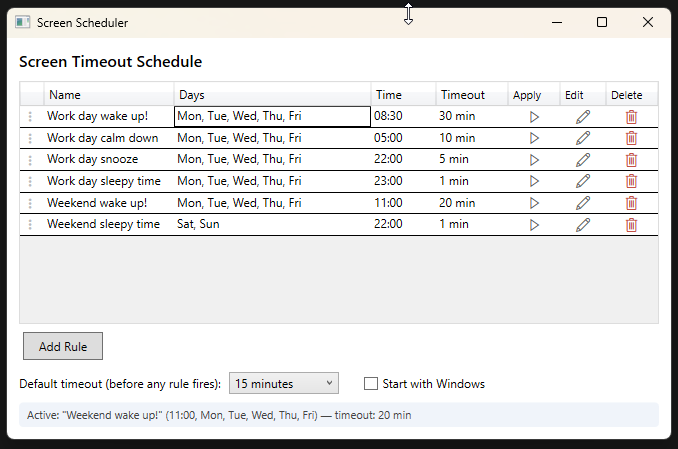678x449 pixels.
Task: Edit the "Work day calm down" rule
Action: tap(583, 138)
